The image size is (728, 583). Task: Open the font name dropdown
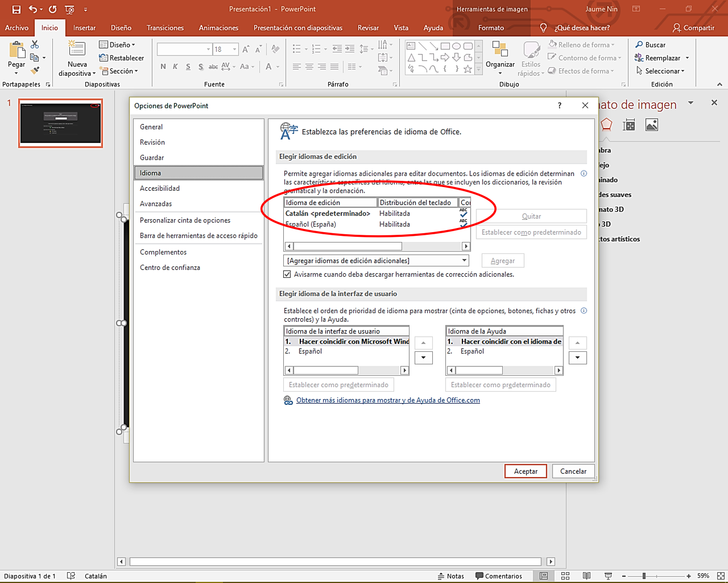[208, 49]
